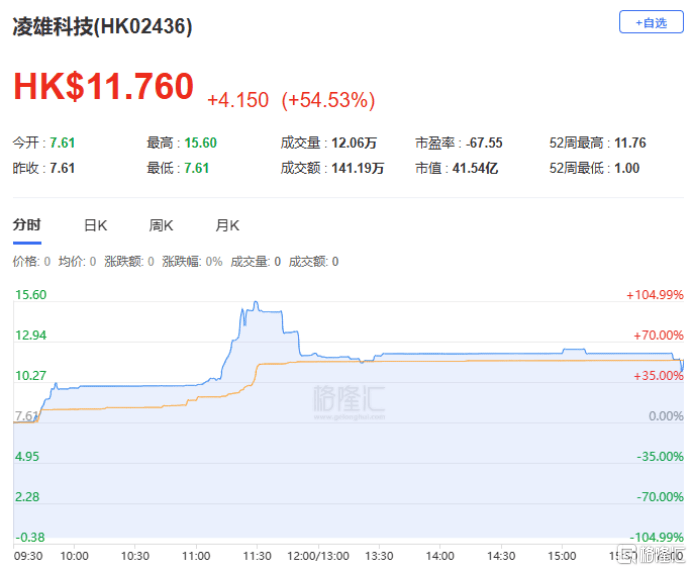The height and width of the screenshot is (571, 692).
Task: Click the blue price line peak near 11:30
Action: click(x=256, y=303)
